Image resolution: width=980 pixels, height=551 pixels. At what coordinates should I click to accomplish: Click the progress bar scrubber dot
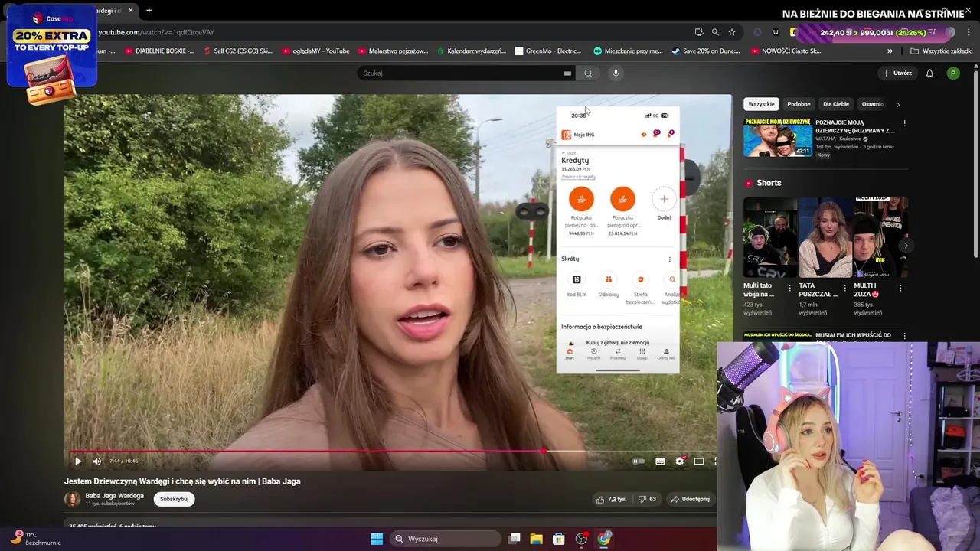pyautogui.click(x=544, y=451)
